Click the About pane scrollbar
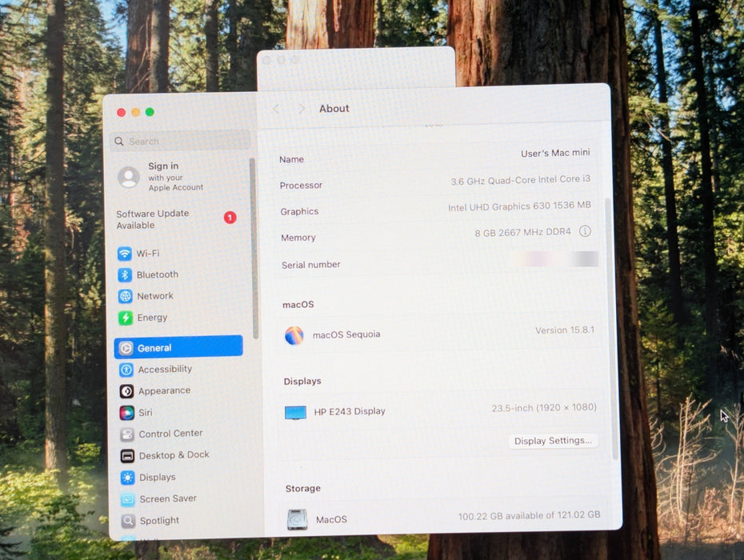This screenshot has width=744, height=560. pos(612,329)
